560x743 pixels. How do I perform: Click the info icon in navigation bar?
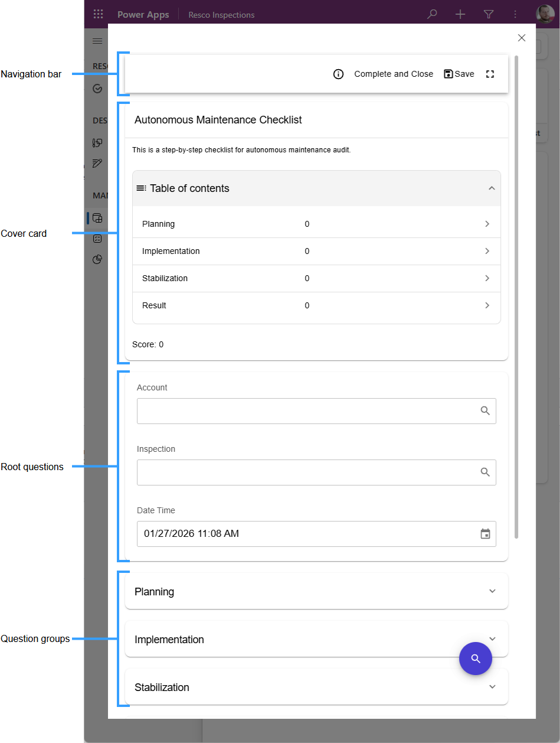[x=338, y=74]
